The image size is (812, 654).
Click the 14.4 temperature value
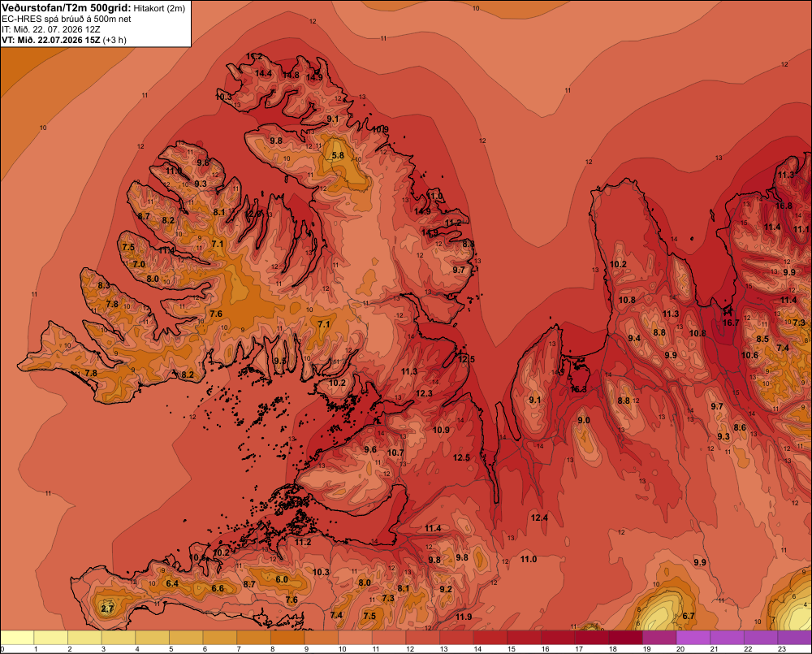(x=263, y=74)
